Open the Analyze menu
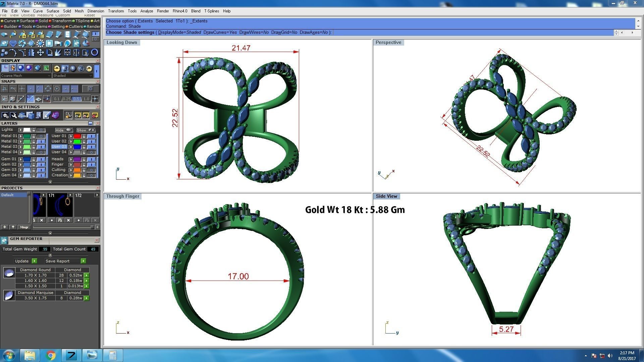The width and height of the screenshot is (644, 362). [x=147, y=11]
